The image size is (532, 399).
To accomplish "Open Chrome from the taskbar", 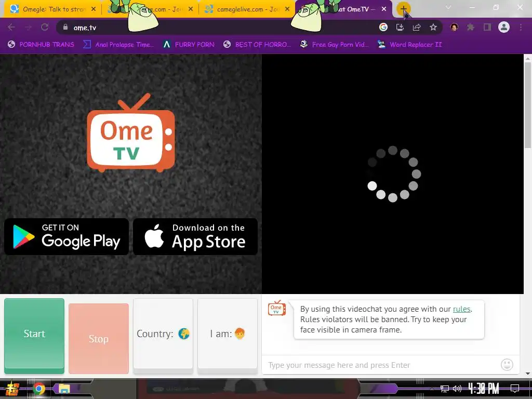I will pyautogui.click(x=38, y=389).
